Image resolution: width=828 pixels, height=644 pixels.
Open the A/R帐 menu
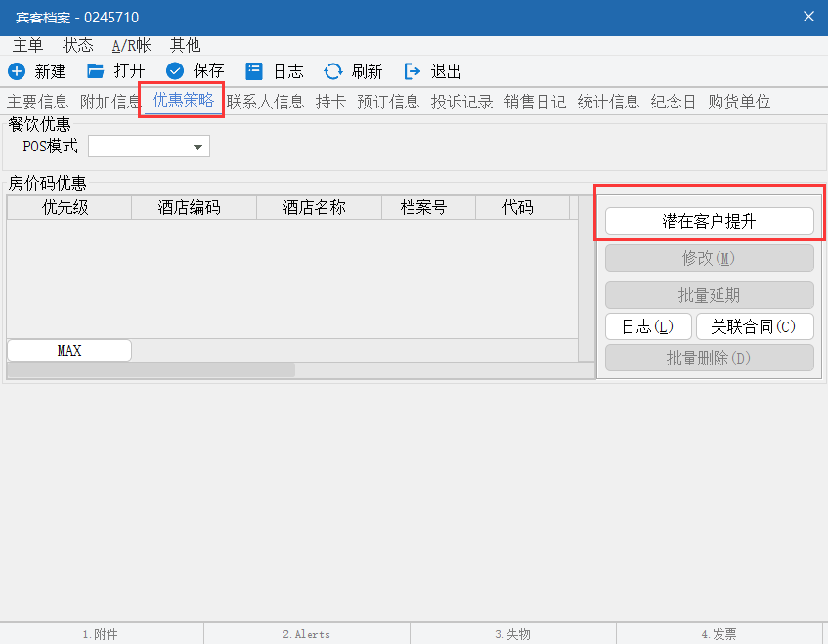click(x=131, y=45)
